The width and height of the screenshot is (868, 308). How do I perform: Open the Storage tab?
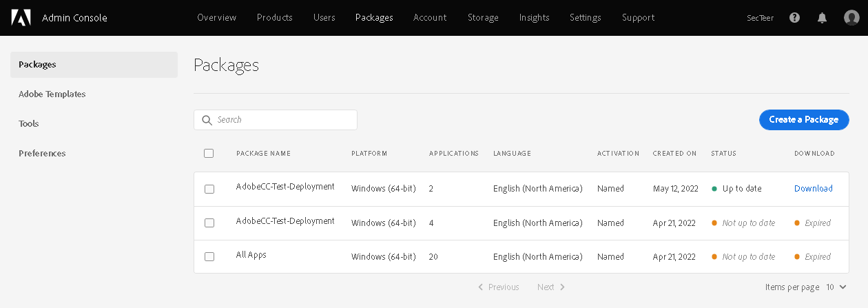pyautogui.click(x=483, y=18)
